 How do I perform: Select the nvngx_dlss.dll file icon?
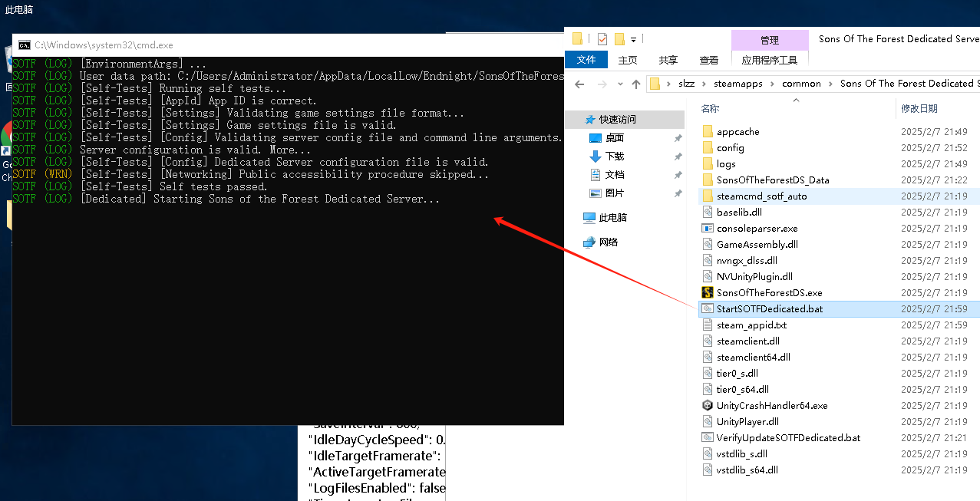[708, 261]
